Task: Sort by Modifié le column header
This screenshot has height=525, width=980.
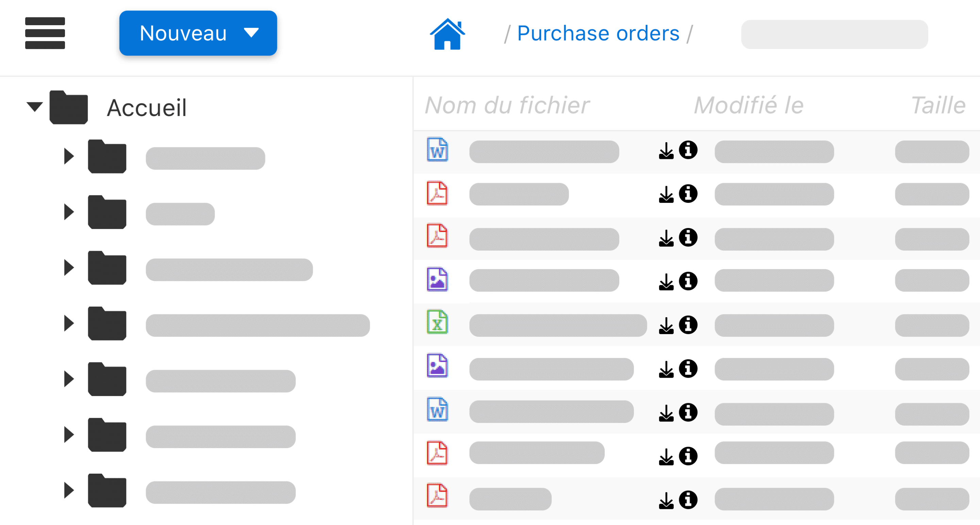Action: [x=748, y=105]
